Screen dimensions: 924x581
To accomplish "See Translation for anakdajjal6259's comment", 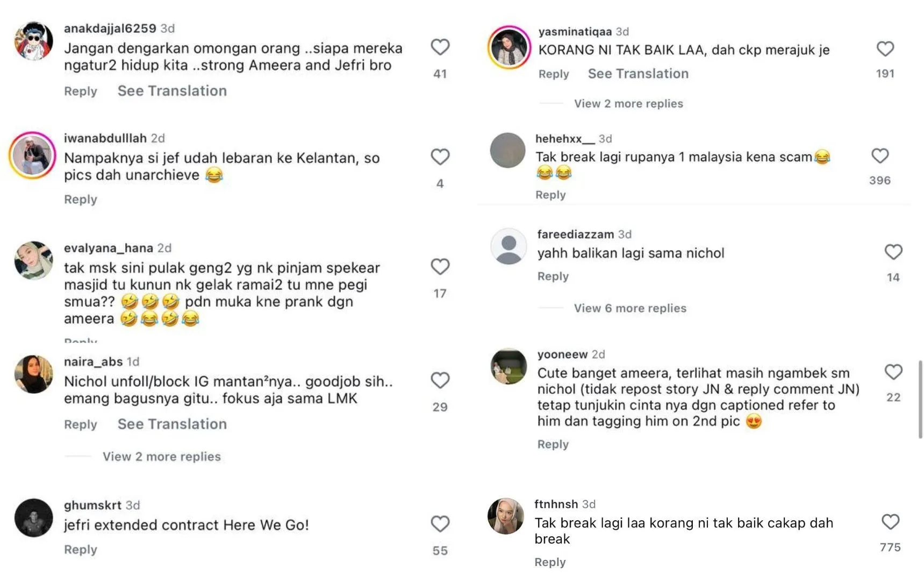I will (x=172, y=91).
